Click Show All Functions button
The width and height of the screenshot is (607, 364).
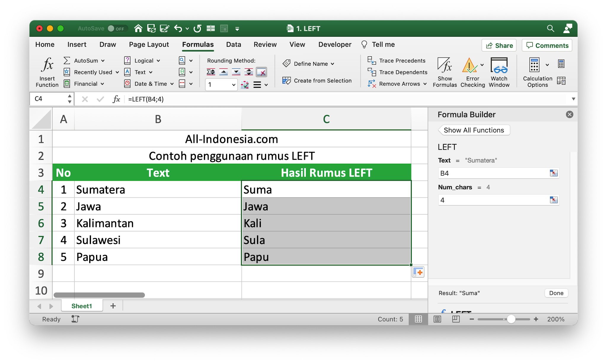[474, 130]
